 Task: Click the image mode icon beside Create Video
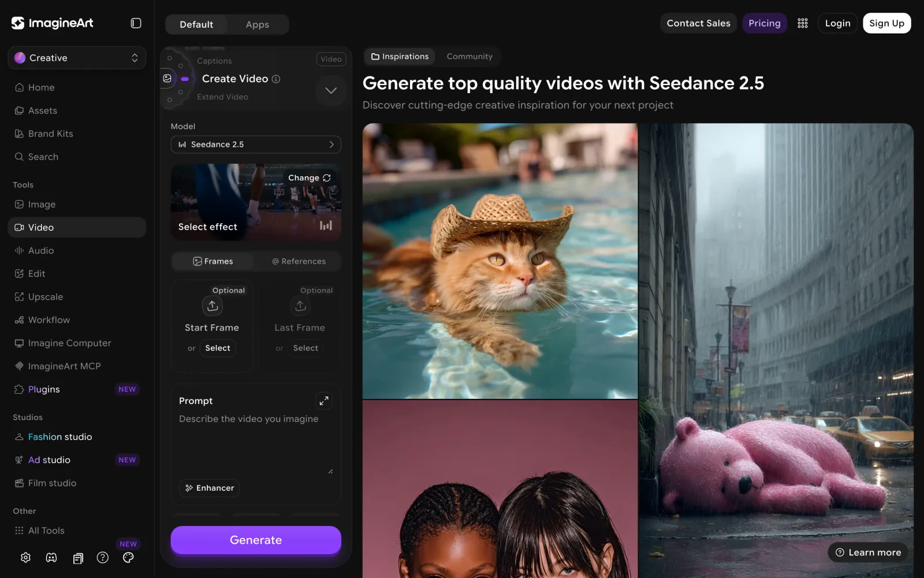coord(167,79)
